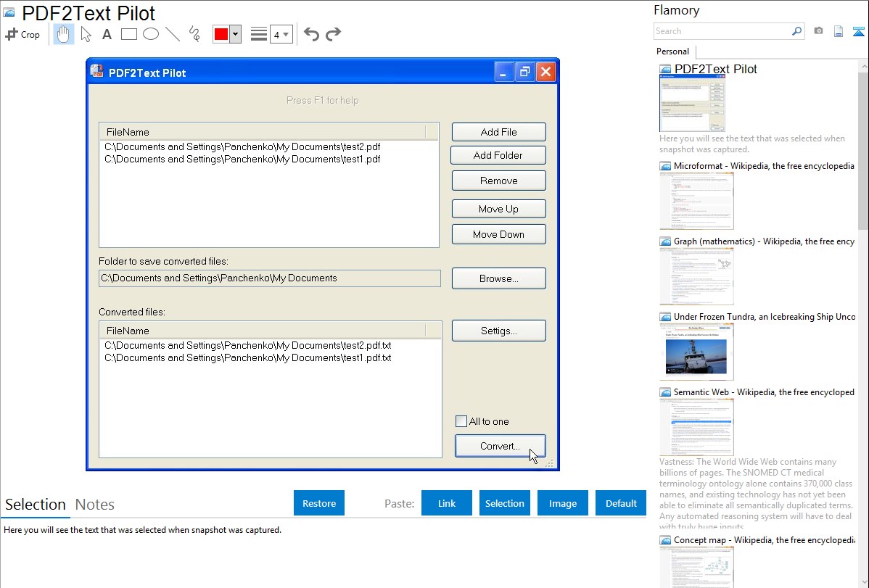
Task: Undo the last annotation
Action: coord(311,34)
